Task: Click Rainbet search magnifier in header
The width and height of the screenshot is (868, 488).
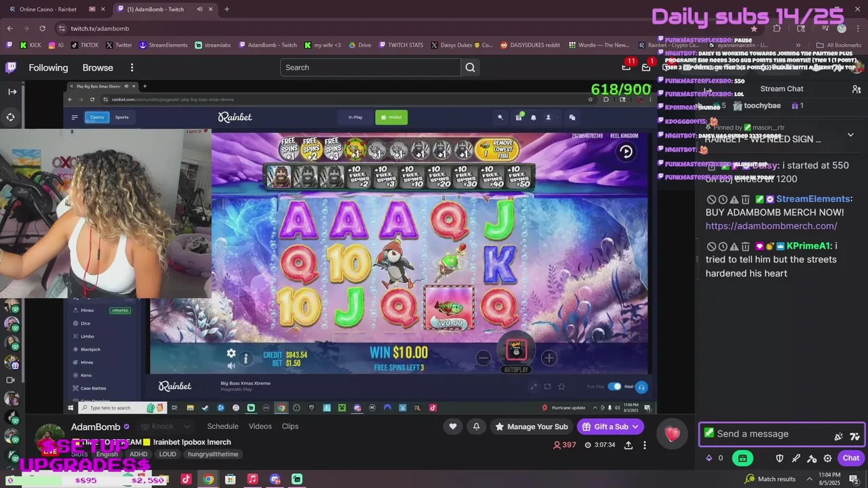Action: click(x=500, y=117)
